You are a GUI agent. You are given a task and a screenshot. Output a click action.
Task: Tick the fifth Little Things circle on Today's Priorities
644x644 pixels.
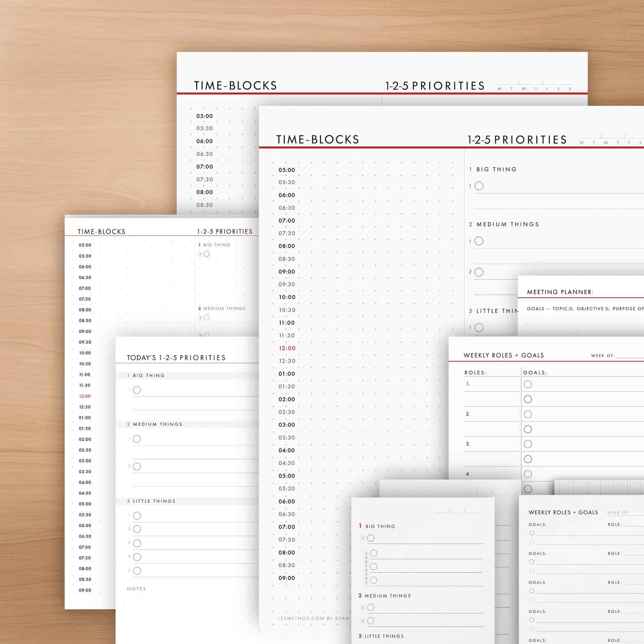pyautogui.click(x=137, y=571)
